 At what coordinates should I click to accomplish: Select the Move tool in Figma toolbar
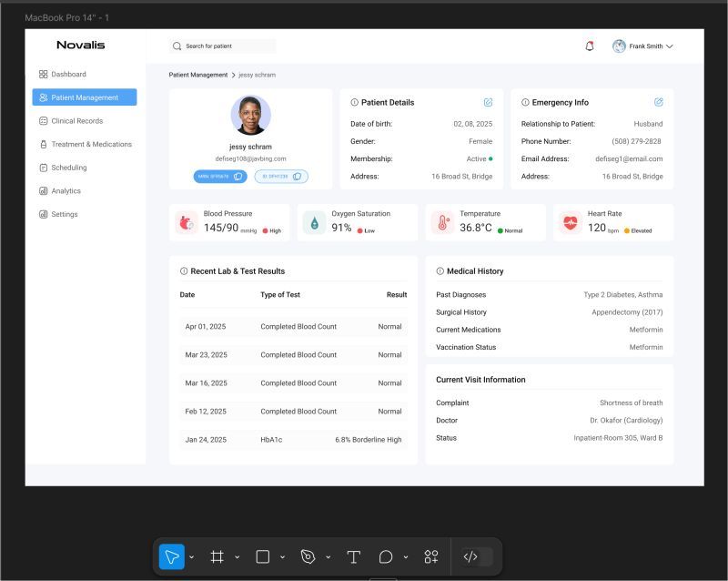coord(172,556)
